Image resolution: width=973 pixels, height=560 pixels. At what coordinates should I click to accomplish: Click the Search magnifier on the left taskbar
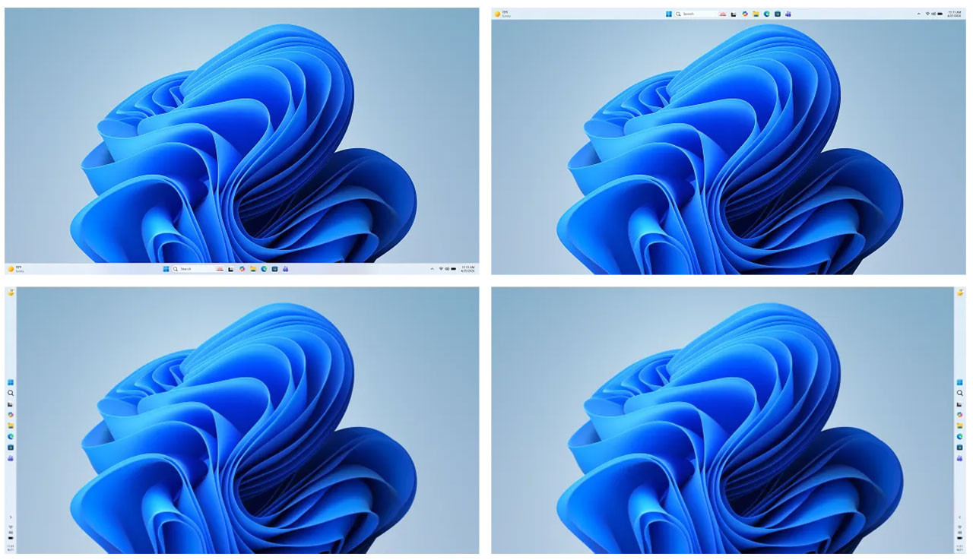pos(11,394)
